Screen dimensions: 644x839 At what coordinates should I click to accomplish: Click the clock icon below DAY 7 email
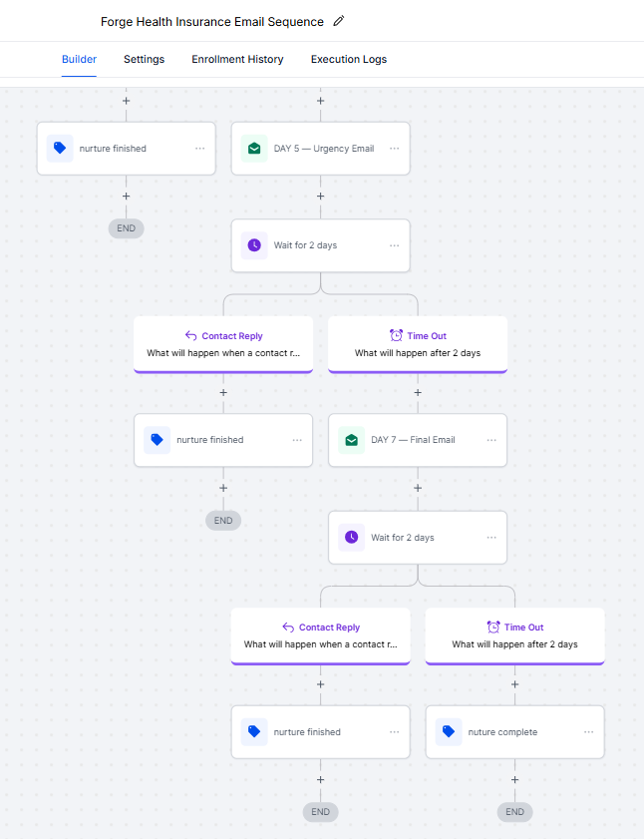(x=351, y=538)
